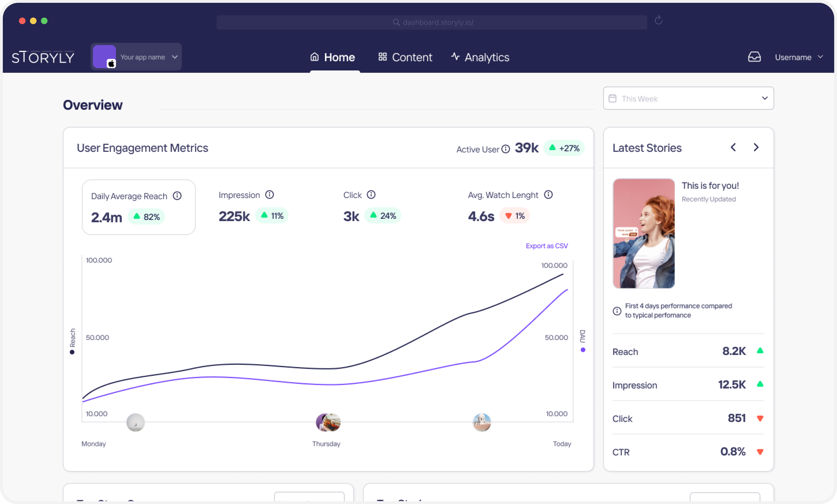Switch to the Analytics tab
This screenshot has width=837, height=504.
(x=480, y=57)
